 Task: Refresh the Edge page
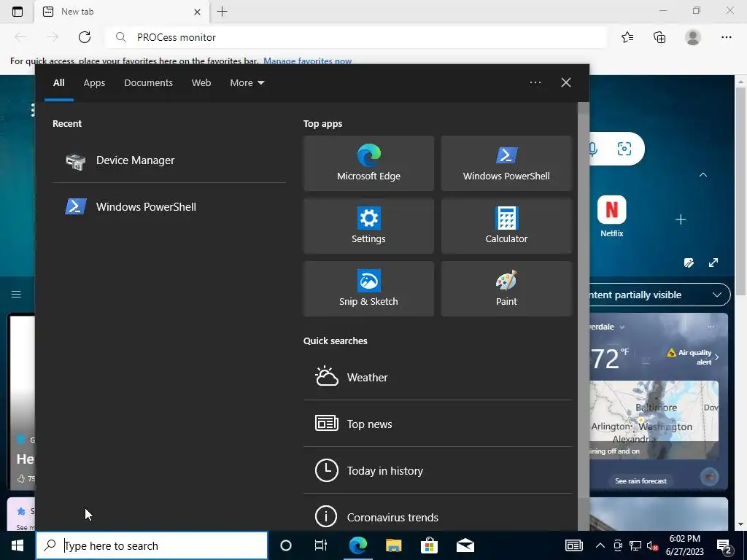pos(85,37)
